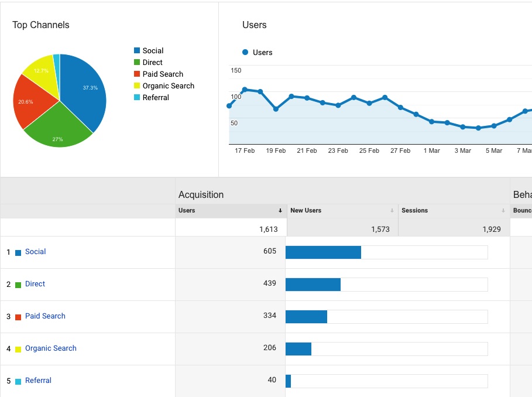Click yellow square icon beside Organic Search row

18,350
